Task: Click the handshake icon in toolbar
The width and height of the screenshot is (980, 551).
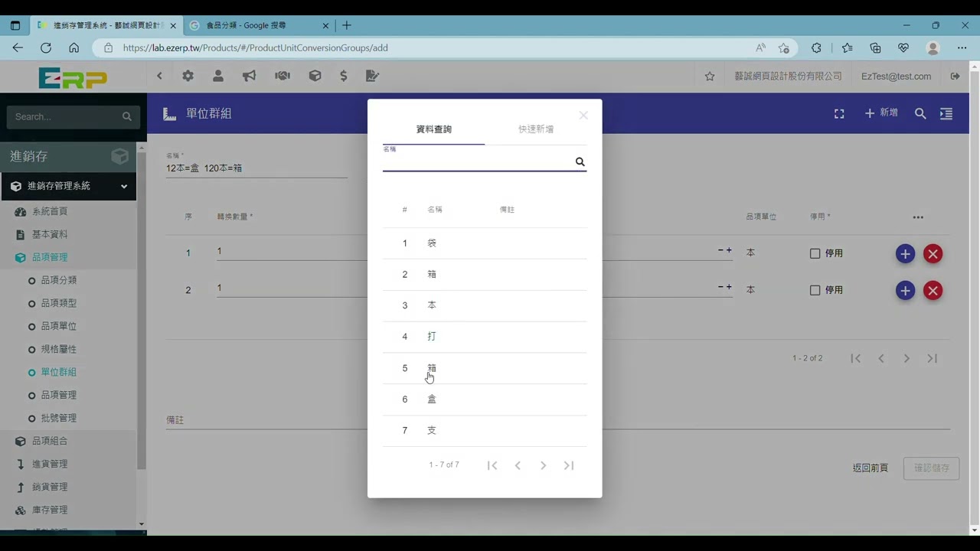Action: click(283, 76)
